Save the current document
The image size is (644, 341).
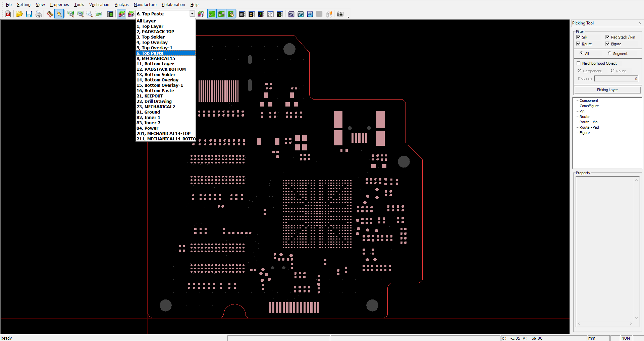tap(29, 14)
